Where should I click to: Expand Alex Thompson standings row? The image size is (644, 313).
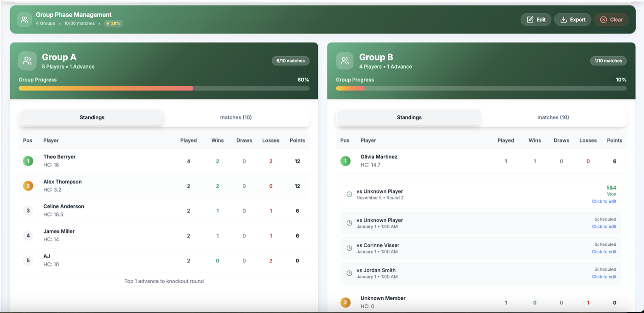point(164,186)
